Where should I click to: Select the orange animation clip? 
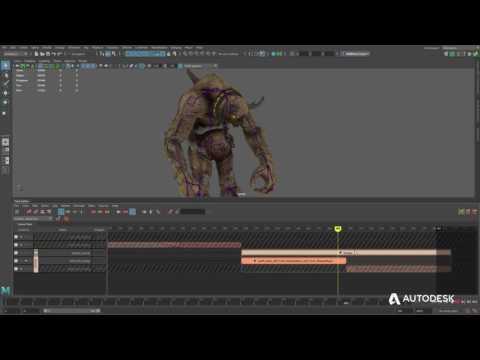pos(294,261)
